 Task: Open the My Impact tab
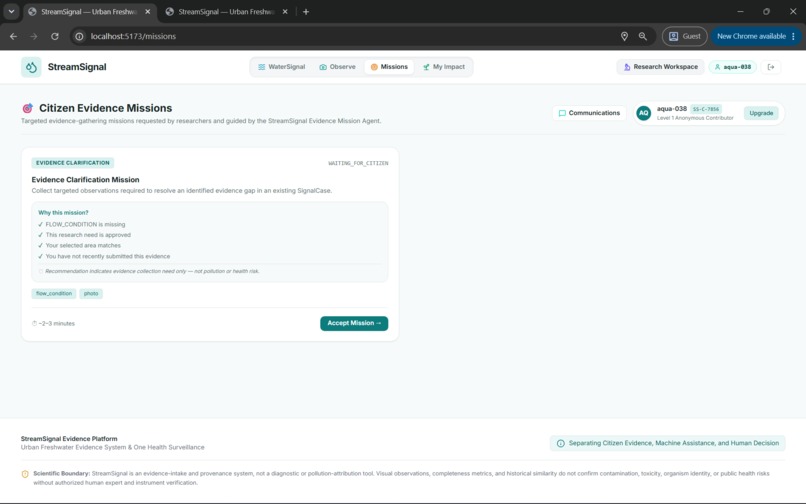coord(444,67)
